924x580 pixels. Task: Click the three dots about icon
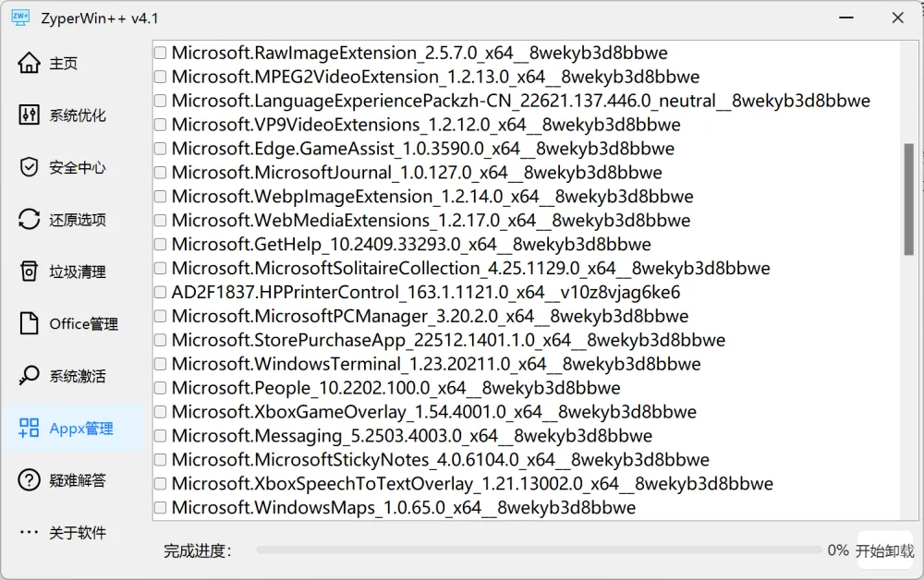[29, 532]
